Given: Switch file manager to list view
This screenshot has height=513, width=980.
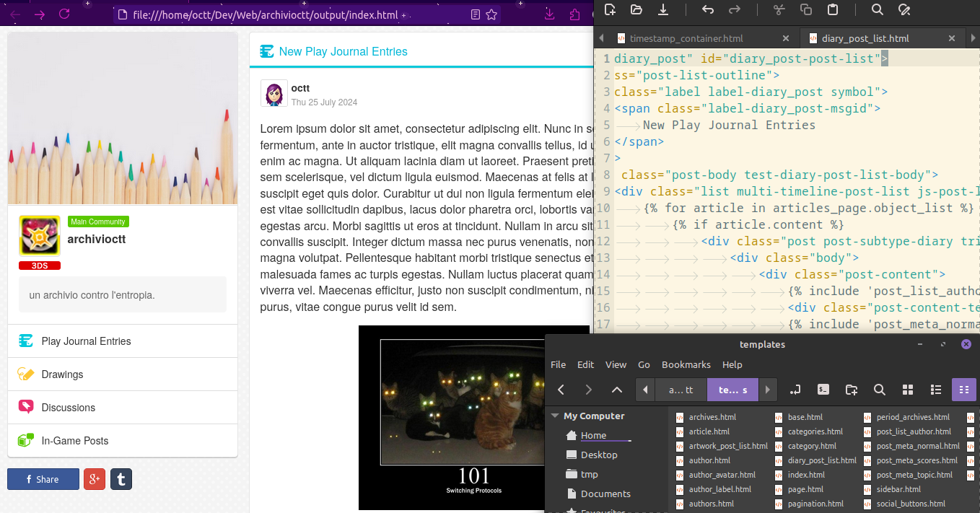Looking at the screenshot, I should coord(936,390).
